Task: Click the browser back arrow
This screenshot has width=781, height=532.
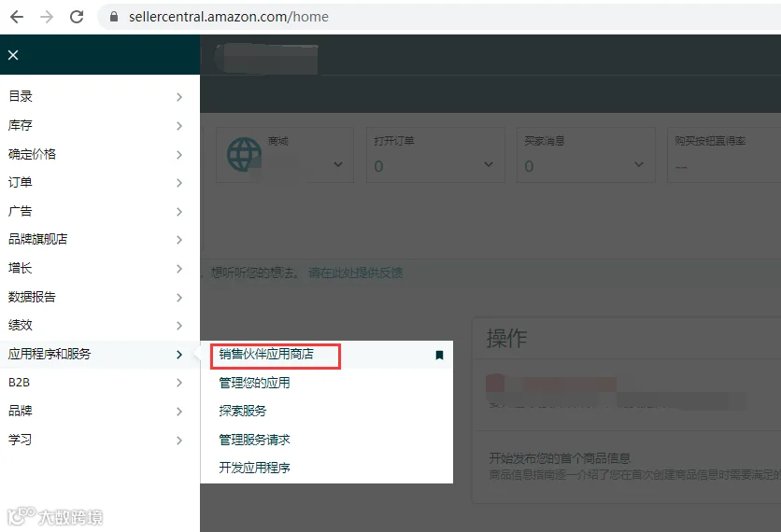Action: coord(17,17)
